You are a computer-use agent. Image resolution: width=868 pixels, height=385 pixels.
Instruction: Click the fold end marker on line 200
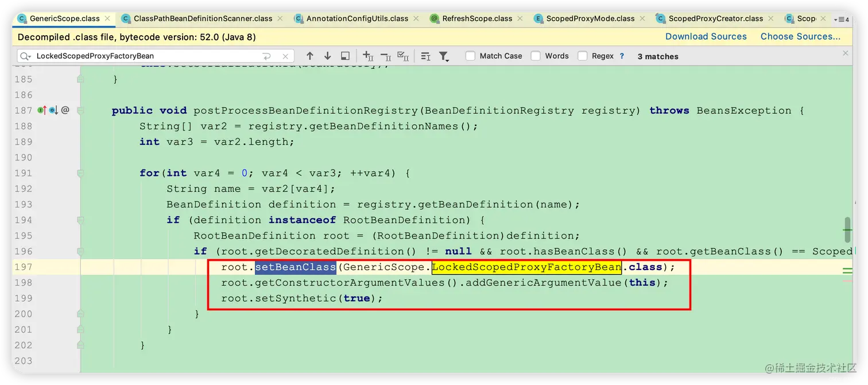tap(81, 314)
